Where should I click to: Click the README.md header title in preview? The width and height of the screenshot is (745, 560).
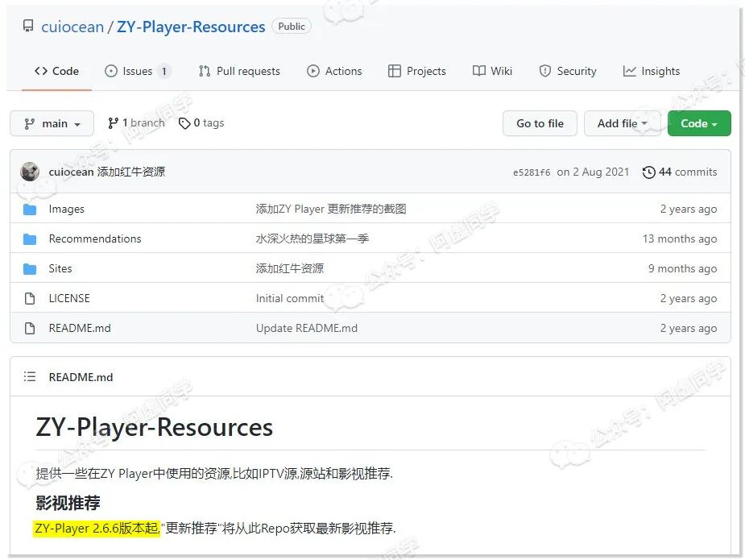(x=81, y=377)
